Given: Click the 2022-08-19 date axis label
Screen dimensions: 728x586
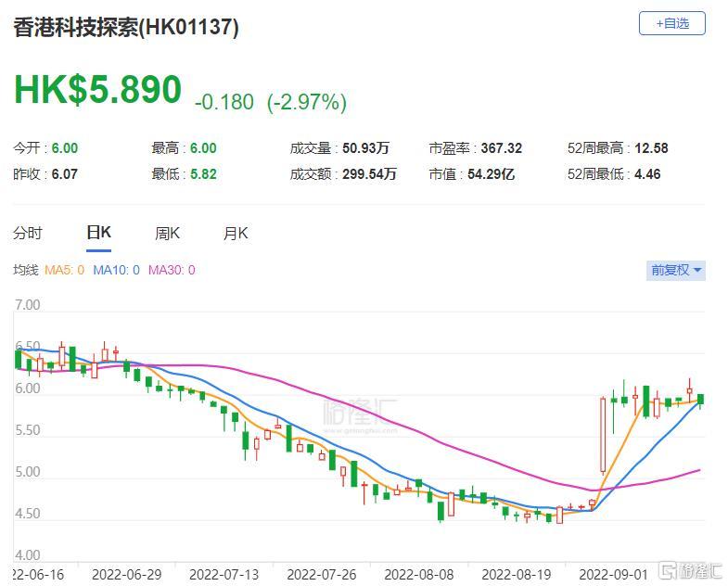Looking at the screenshot, I should tap(517, 574).
